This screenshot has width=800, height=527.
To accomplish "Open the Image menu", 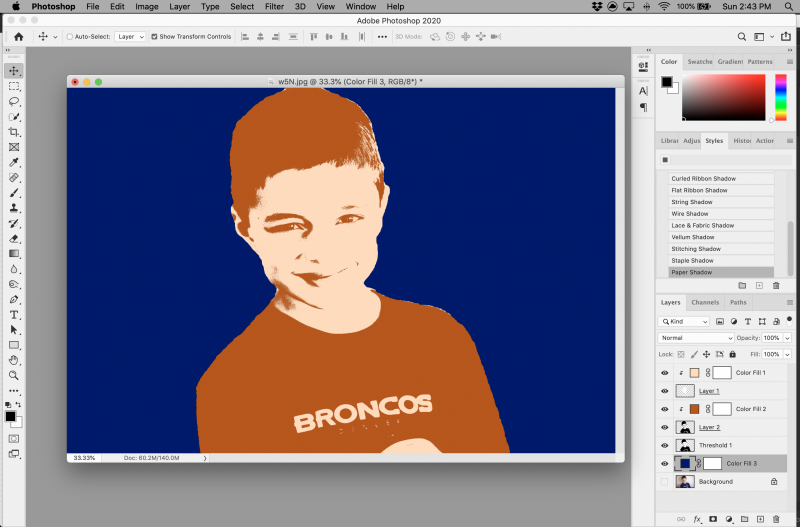I will [x=146, y=7].
